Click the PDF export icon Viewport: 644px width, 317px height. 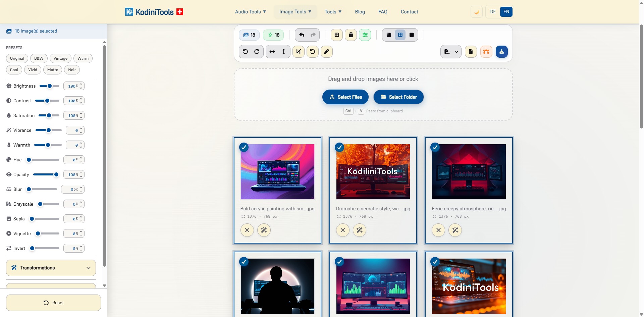[447, 52]
